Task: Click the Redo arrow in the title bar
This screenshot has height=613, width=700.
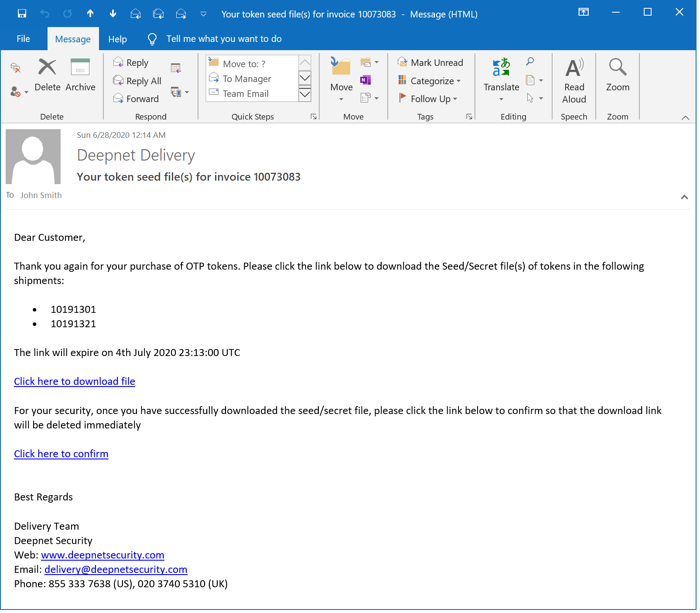Action: (x=67, y=14)
